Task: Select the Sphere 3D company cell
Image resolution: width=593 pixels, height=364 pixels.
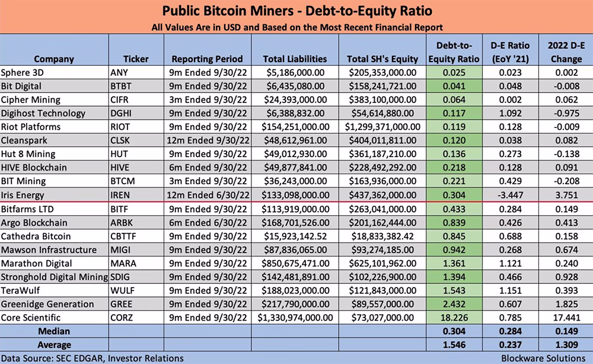Action: [54, 72]
